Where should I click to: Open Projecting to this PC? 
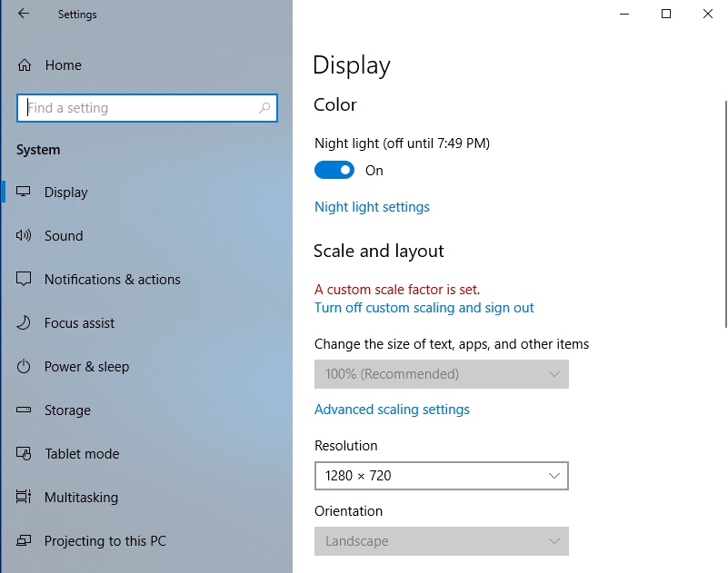pyautogui.click(x=105, y=541)
